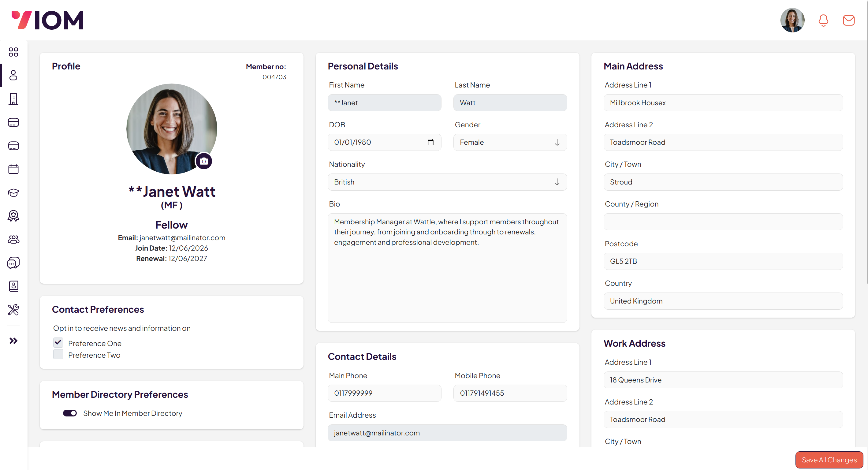Click the DOB date field
This screenshot has width=868, height=470.
pos(384,142)
